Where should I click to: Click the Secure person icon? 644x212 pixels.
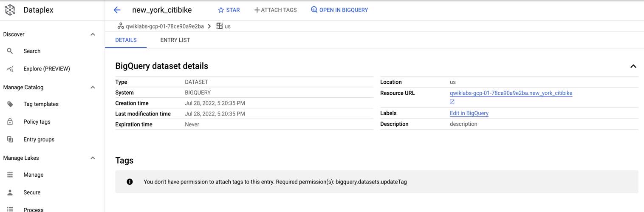point(10,192)
